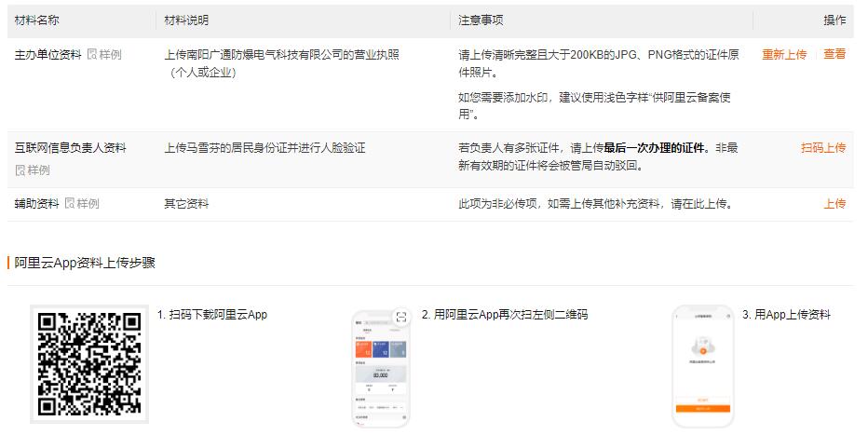Open 样例 next to 主办单位资料
The width and height of the screenshot is (868, 448).
(110, 54)
